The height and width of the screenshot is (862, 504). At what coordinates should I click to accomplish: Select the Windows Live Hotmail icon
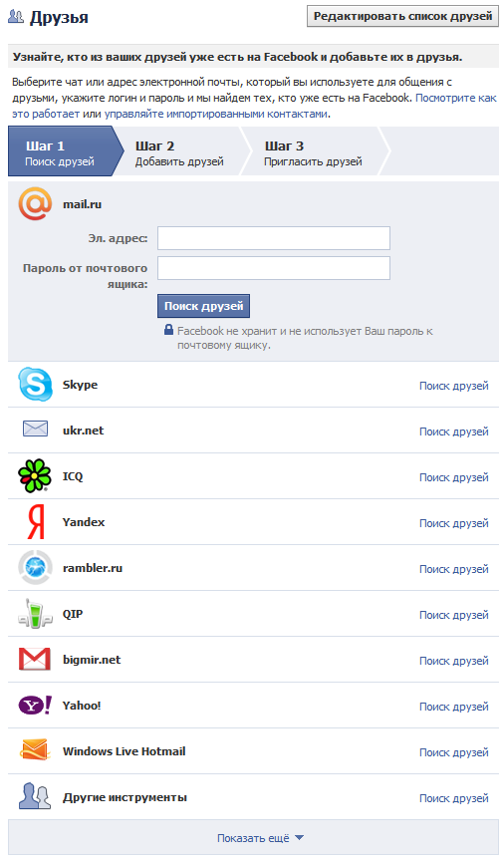coord(35,750)
